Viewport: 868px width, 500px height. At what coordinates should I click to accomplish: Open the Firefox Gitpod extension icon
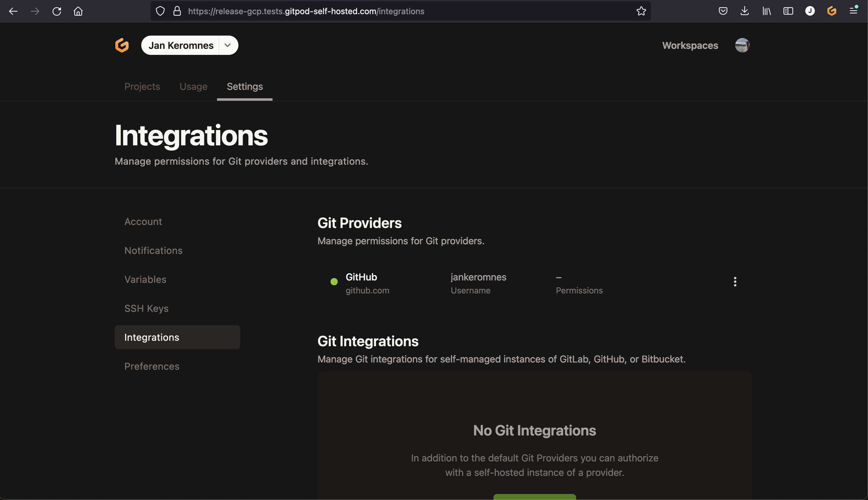tap(831, 11)
